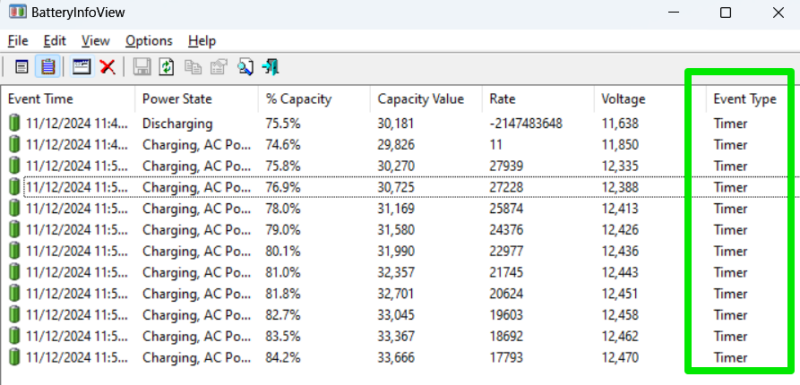Image resolution: width=800 pixels, height=385 pixels.
Task: Select the Discharging power state cell
Action: point(177,123)
